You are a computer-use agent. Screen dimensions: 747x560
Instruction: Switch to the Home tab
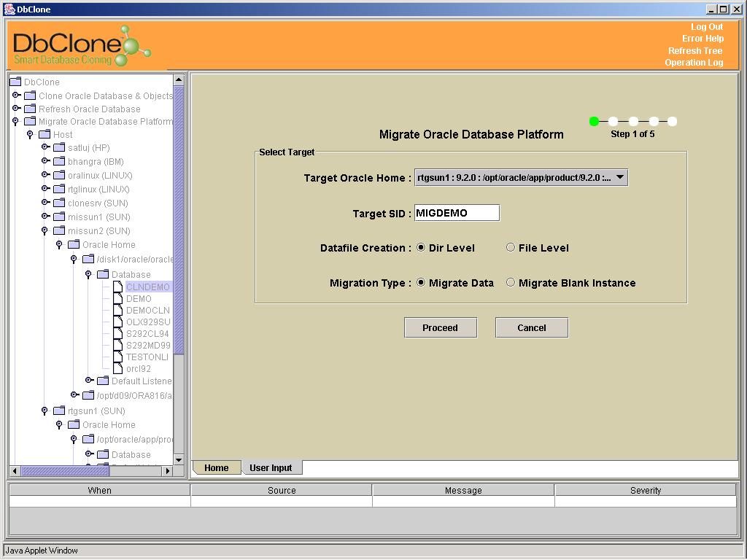coord(216,467)
